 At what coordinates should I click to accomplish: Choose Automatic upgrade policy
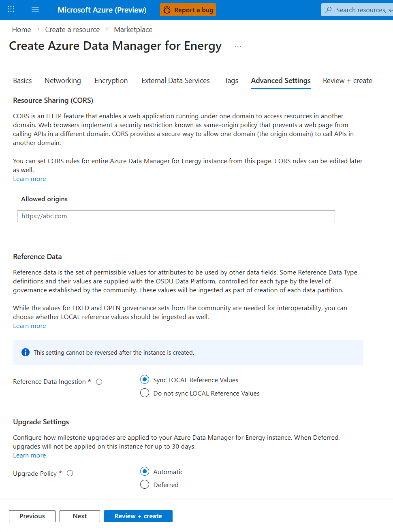click(x=145, y=471)
